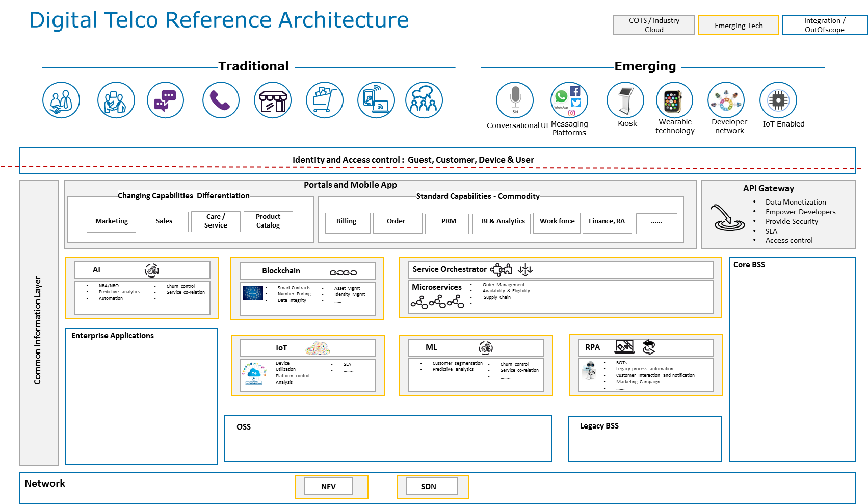Open the smartwatch wearable icon
Viewport: 868px width, 504px height.
pyautogui.click(x=674, y=100)
